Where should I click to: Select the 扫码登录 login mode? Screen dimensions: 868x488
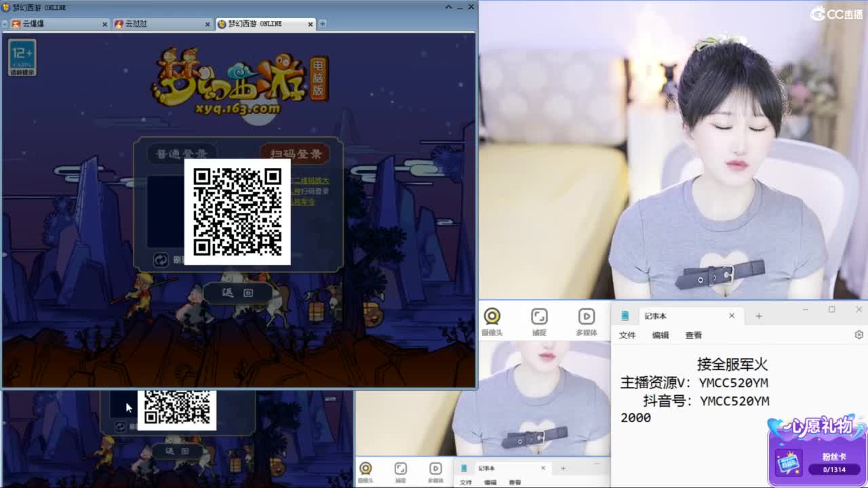click(295, 154)
